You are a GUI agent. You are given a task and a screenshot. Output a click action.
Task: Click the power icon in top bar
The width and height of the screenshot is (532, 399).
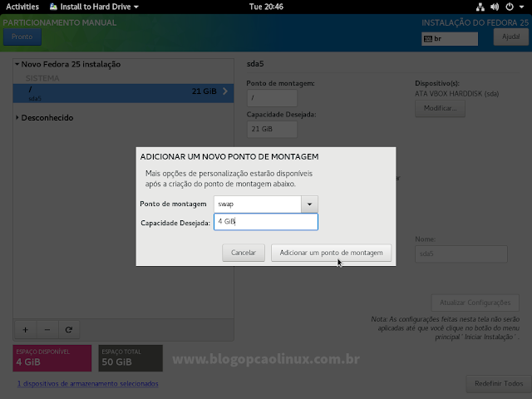pyautogui.click(x=510, y=7)
